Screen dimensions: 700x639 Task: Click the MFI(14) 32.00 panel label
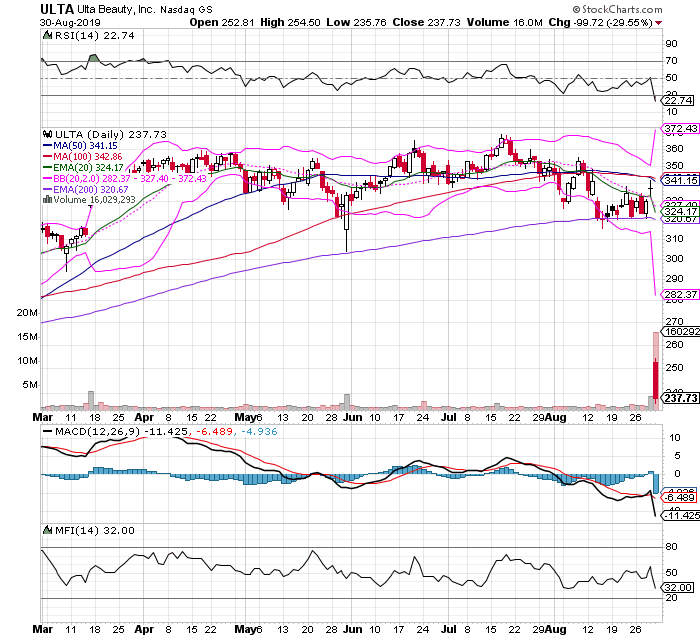(x=94, y=530)
